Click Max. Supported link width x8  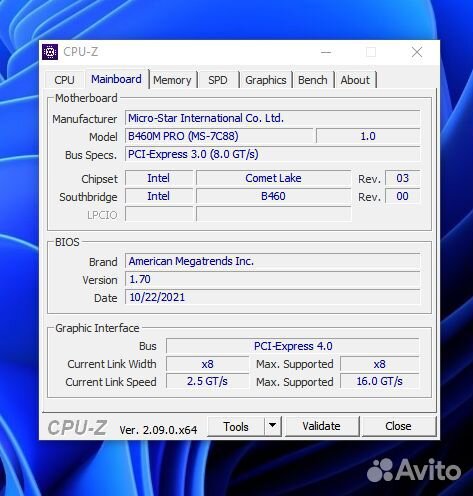(380, 364)
